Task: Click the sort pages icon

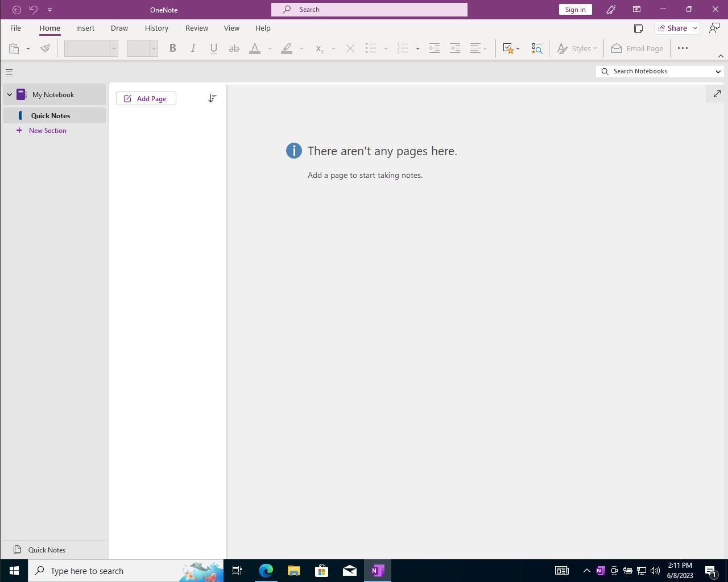Action: pyautogui.click(x=212, y=98)
